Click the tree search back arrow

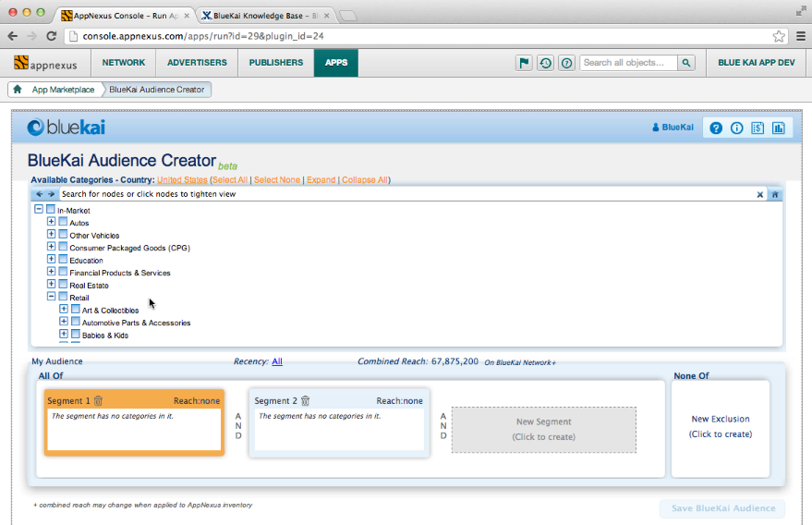point(40,194)
